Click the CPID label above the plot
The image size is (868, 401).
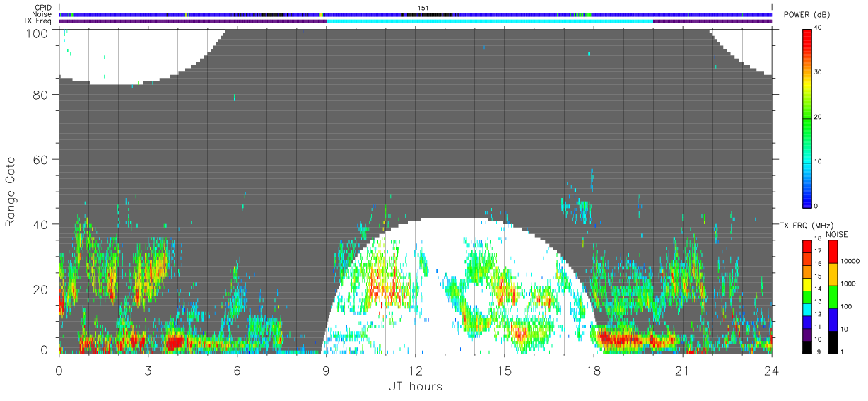[43, 8]
